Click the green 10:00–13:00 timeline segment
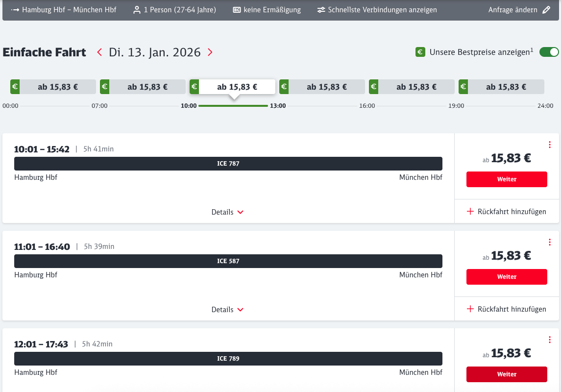 (x=233, y=106)
